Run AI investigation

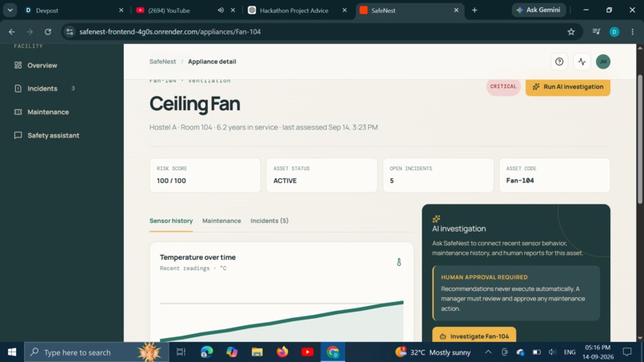point(567,86)
